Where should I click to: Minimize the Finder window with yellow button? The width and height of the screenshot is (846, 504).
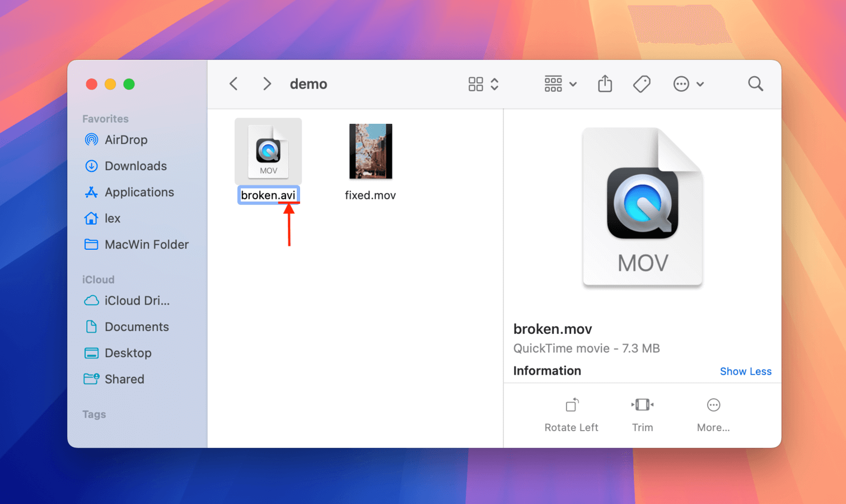tap(110, 84)
